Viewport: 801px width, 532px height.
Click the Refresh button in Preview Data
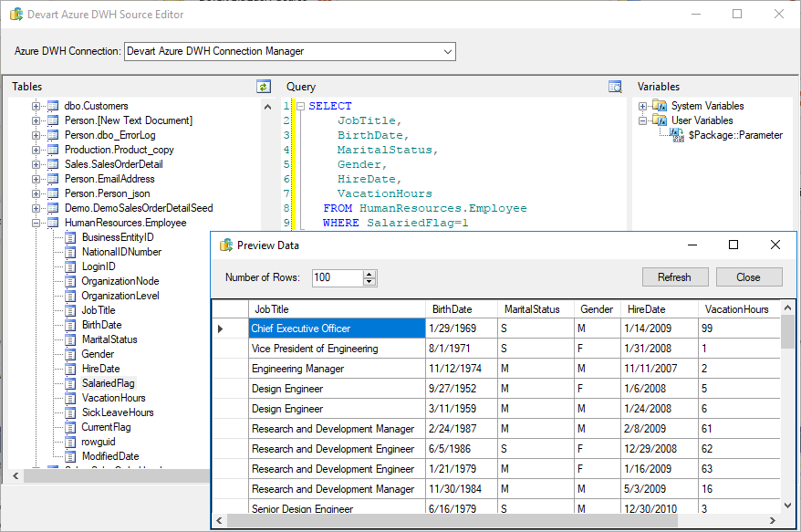pyautogui.click(x=674, y=276)
